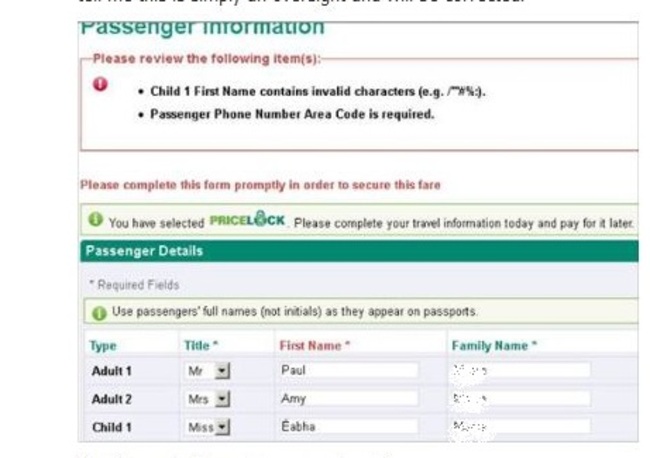Click the green info icon beside passport names notice
Image resolution: width=650 pixels, height=458 pixels.
(x=99, y=312)
